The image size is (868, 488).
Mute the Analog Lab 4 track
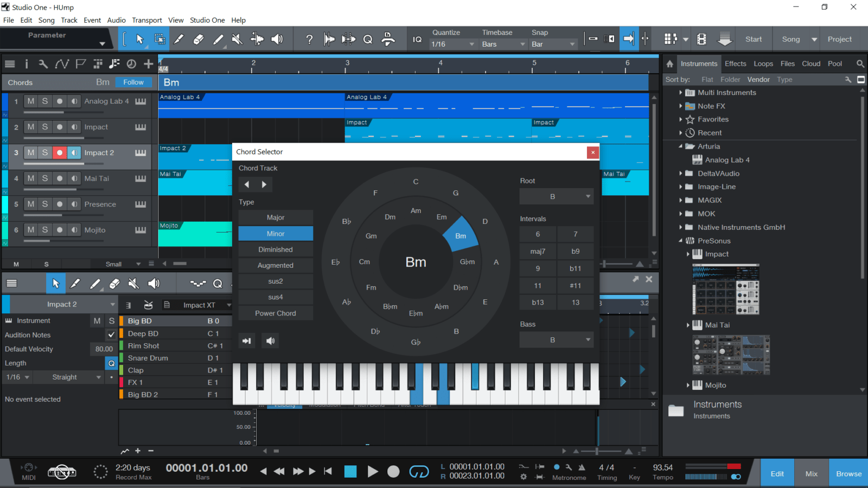tap(31, 101)
